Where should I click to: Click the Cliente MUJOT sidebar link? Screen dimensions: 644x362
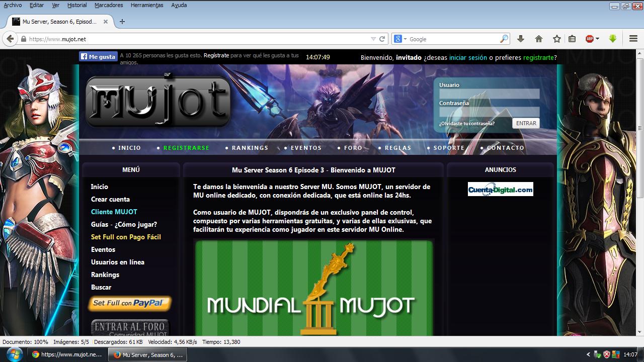click(x=114, y=212)
